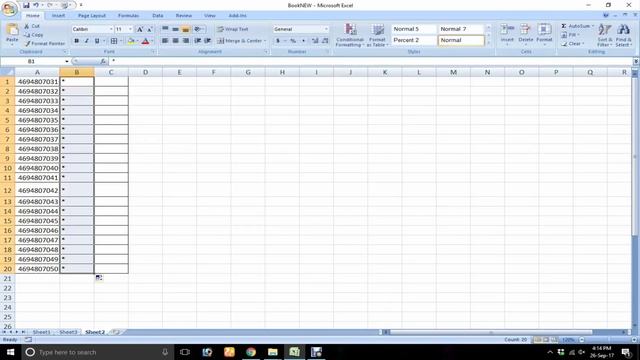Click the Decrease Decimal icon
Viewport: 640px width, 360px height.
(325, 41)
